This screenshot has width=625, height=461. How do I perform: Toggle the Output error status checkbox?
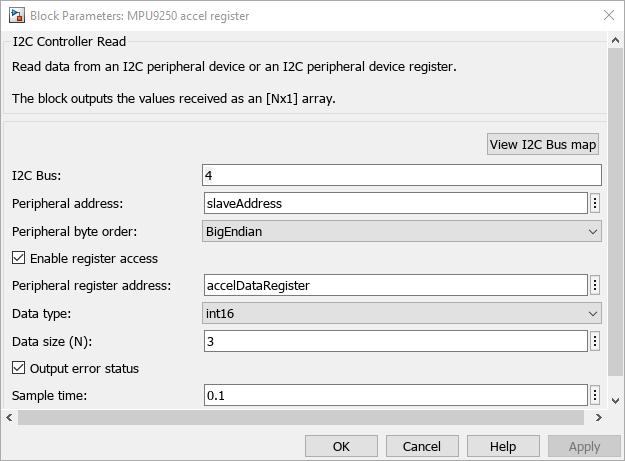pyautogui.click(x=18, y=368)
